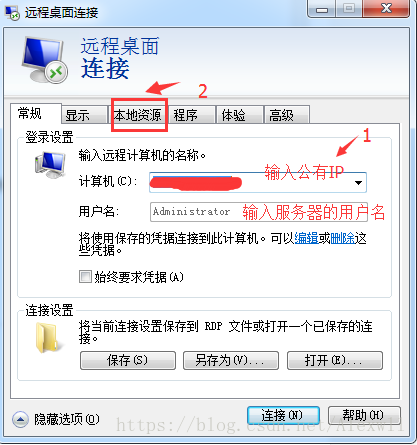Viewport: 417px width, 445px height.
Task: Expand the 计算机 dropdown arrow
Action: 358,182
